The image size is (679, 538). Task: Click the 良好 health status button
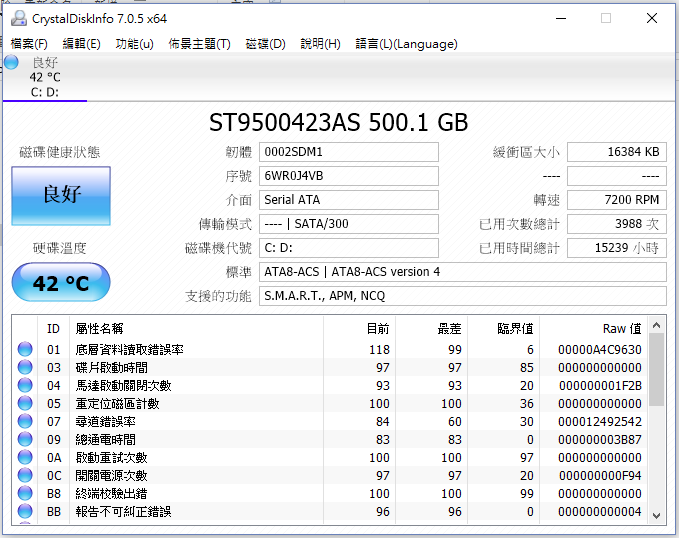point(61,196)
